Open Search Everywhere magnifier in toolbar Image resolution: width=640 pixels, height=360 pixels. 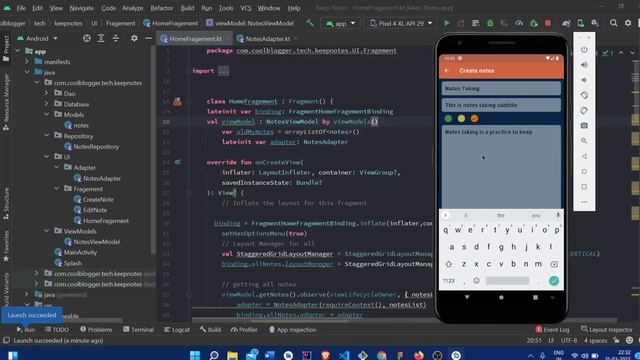tap(613, 23)
